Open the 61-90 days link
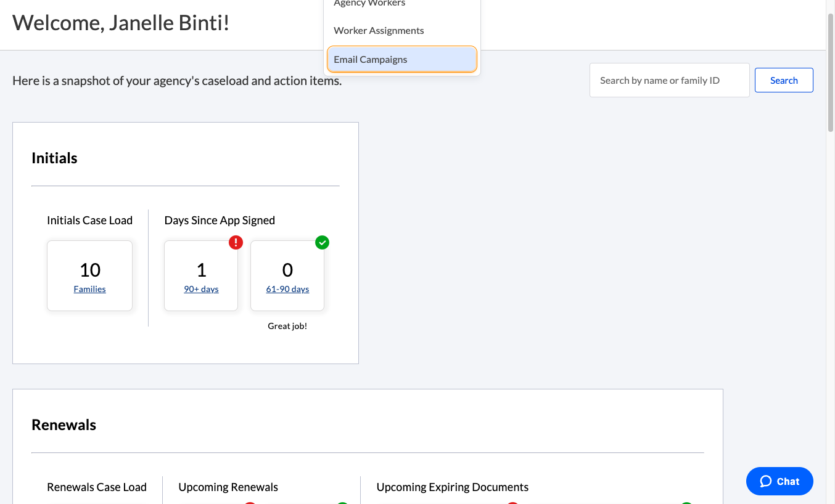 [287, 289]
